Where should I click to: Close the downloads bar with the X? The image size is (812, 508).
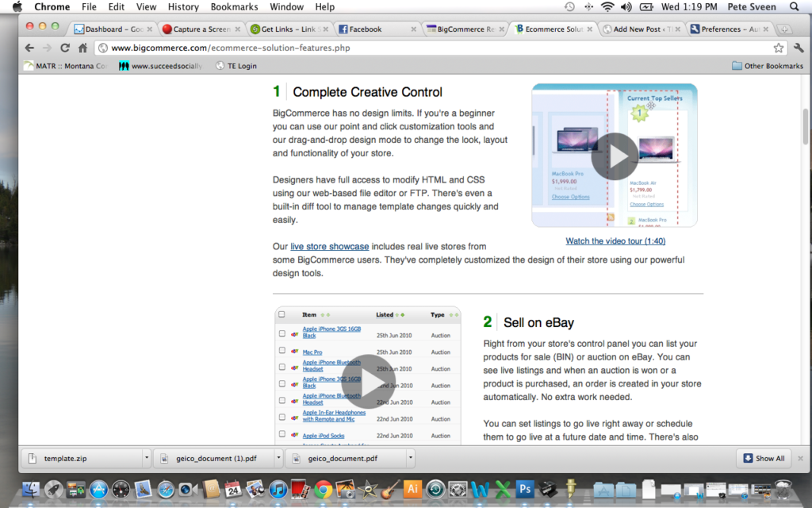point(800,458)
